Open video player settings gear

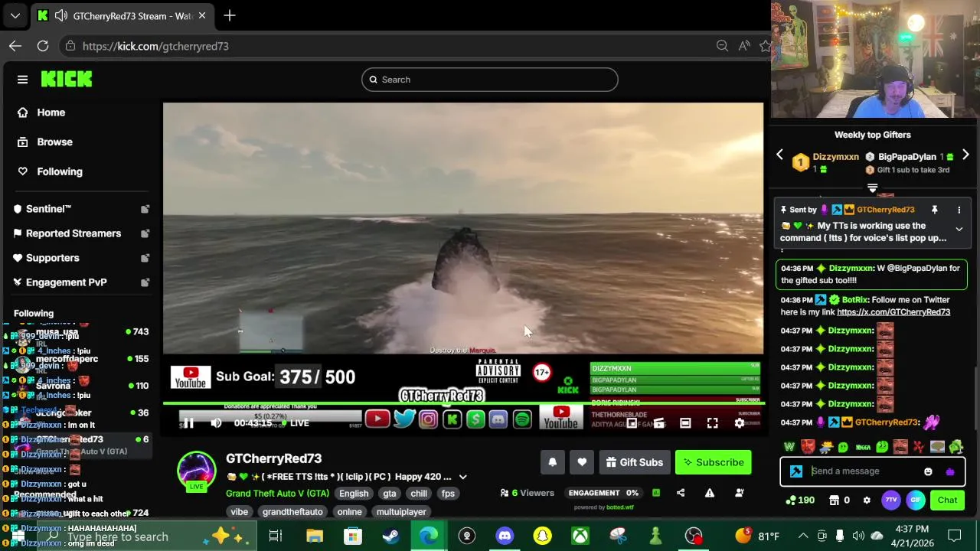click(740, 423)
